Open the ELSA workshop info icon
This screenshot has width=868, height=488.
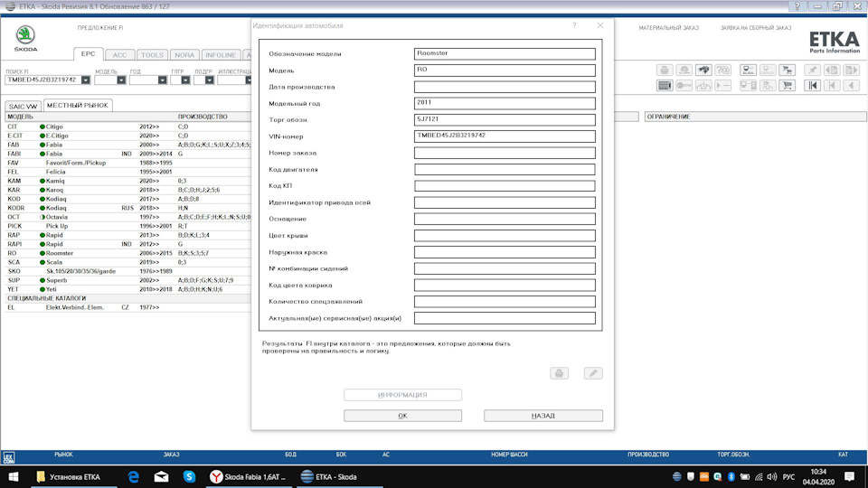748,70
